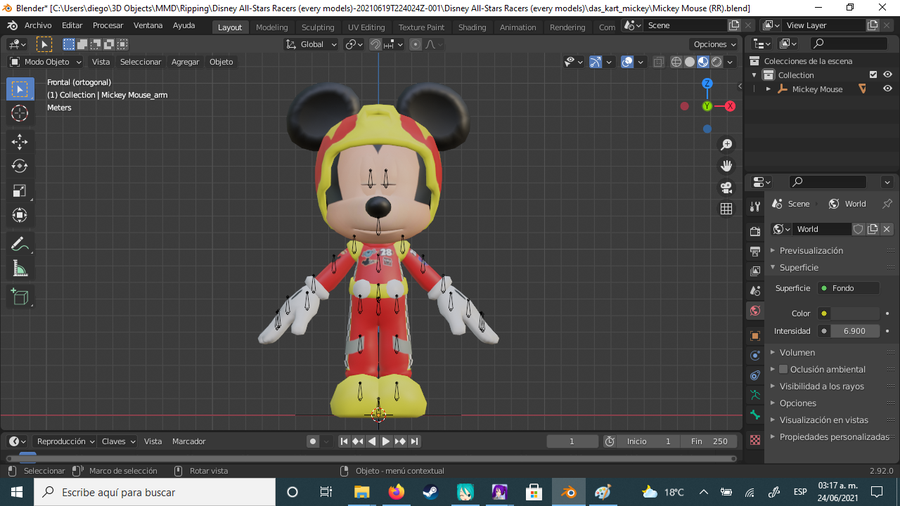Screen dimensions: 900x506
Task: Open the Editar menu
Action: point(72,25)
